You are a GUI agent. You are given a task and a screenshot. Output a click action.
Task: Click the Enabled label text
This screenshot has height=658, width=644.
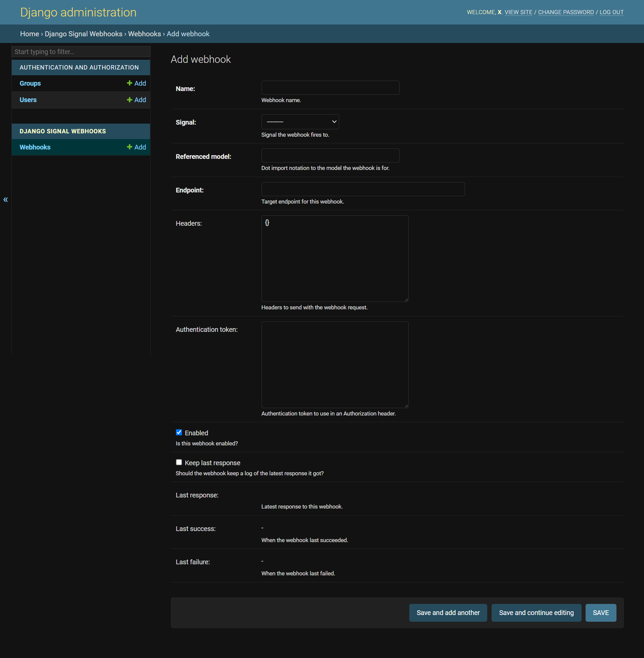196,433
